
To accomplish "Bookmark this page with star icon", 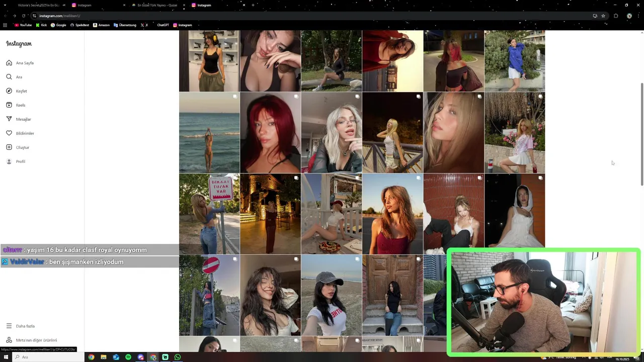I will tap(603, 16).
